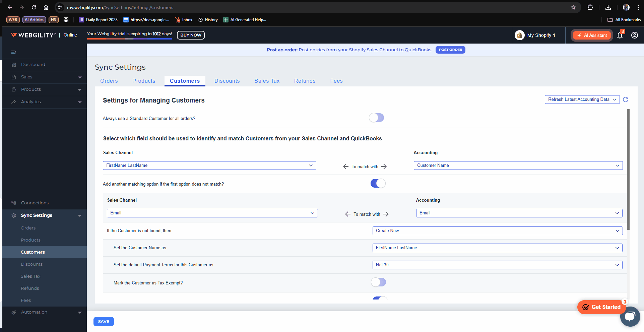Bookmark this page with star icon
The width and height of the screenshot is (644, 332).
click(573, 7)
